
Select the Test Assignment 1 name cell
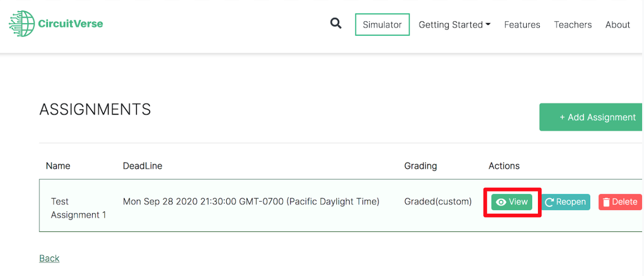(78, 208)
